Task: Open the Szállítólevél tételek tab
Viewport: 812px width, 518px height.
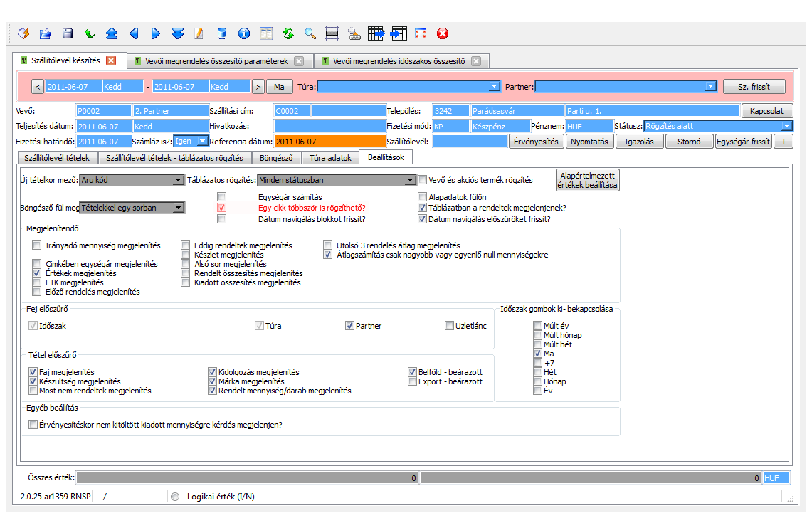Action: click(x=57, y=158)
